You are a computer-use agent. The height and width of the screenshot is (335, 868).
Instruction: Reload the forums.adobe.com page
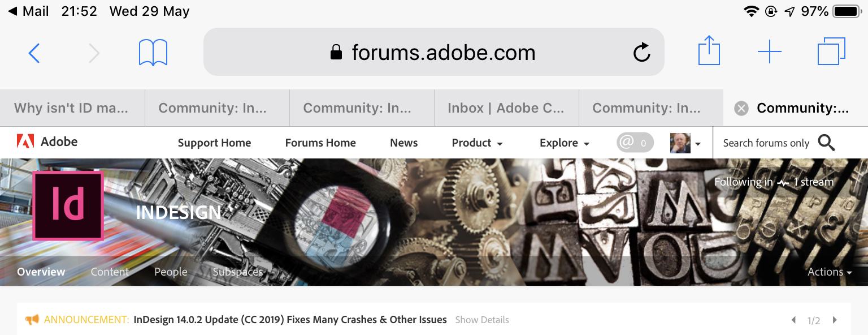pos(641,53)
